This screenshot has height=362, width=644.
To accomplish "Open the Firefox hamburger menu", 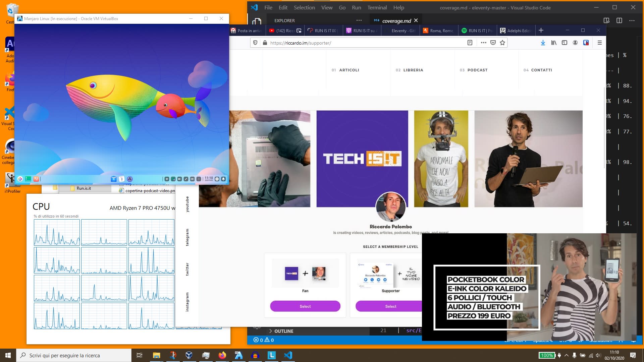I will (599, 43).
